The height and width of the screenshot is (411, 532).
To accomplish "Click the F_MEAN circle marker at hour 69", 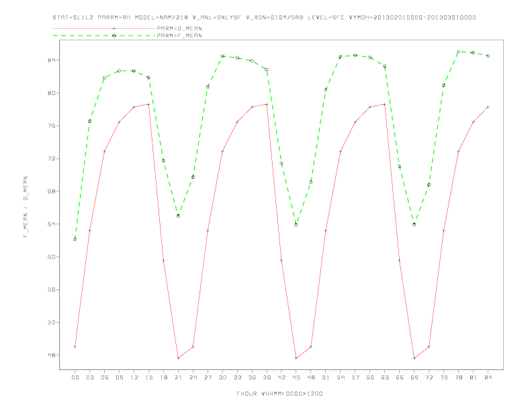I will click(x=414, y=224).
